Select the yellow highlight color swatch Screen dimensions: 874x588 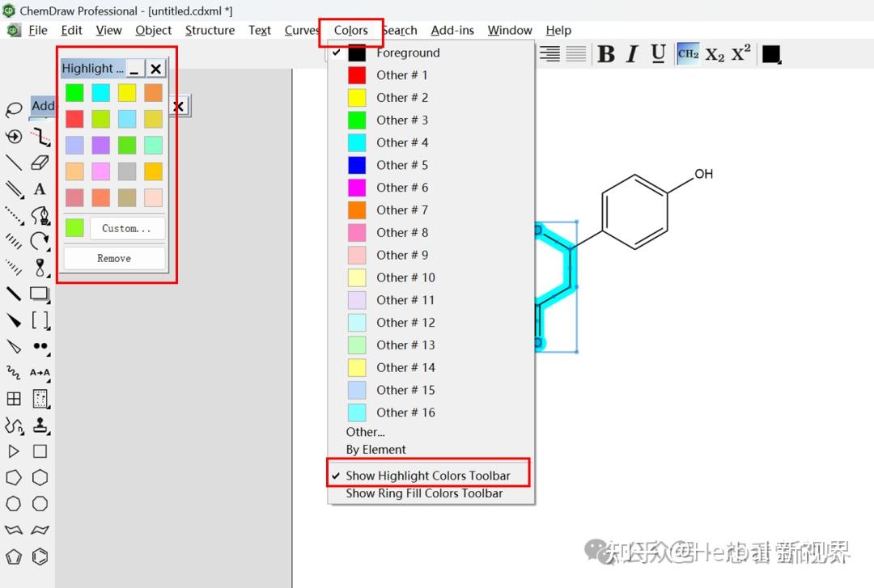(125, 92)
